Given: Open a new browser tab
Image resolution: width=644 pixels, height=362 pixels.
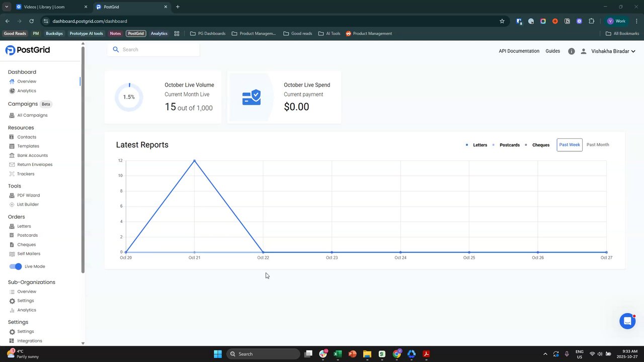Looking at the screenshot, I should 178,7.
